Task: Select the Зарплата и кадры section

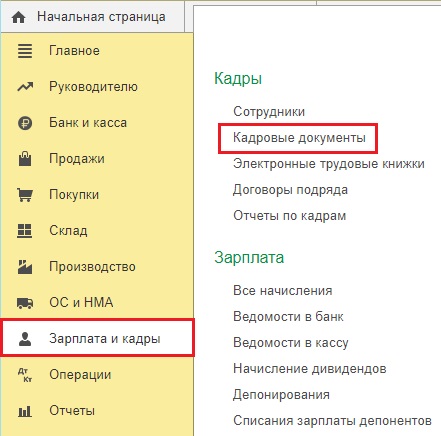Action: (x=97, y=338)
